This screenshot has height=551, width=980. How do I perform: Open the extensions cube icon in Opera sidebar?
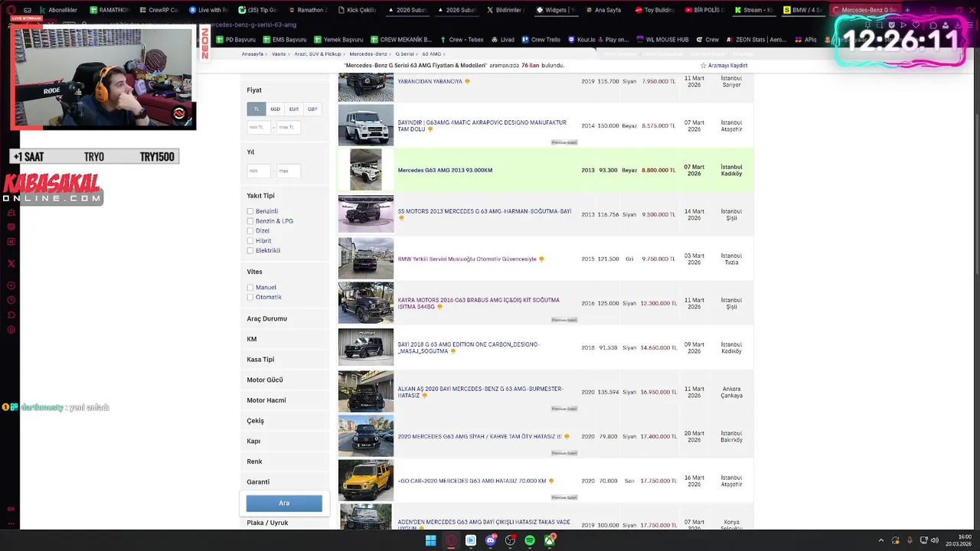pyautogui.click(x=11, y=315)
